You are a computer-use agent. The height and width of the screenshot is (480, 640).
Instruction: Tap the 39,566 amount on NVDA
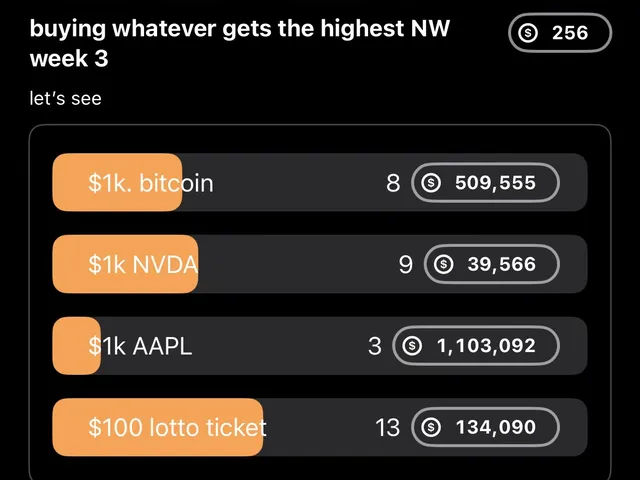501,264
